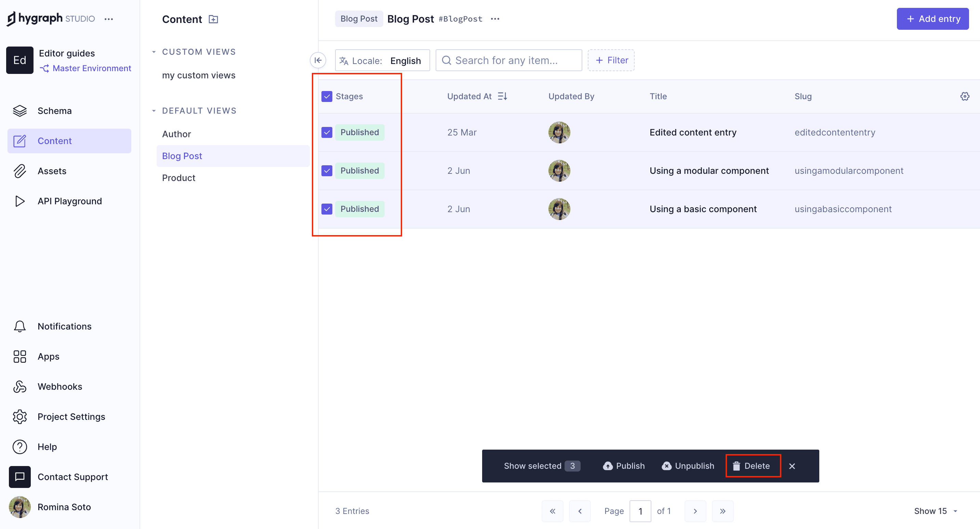Click the Updated At sort icon
This screenshot has height=529, width=980.
coord(502,96)
